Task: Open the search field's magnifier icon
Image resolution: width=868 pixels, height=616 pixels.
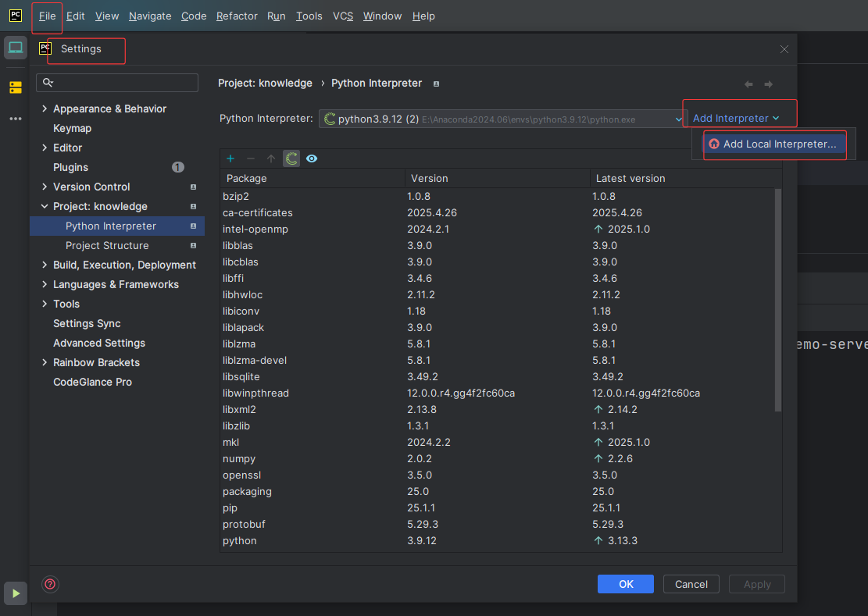Action: 48,82
